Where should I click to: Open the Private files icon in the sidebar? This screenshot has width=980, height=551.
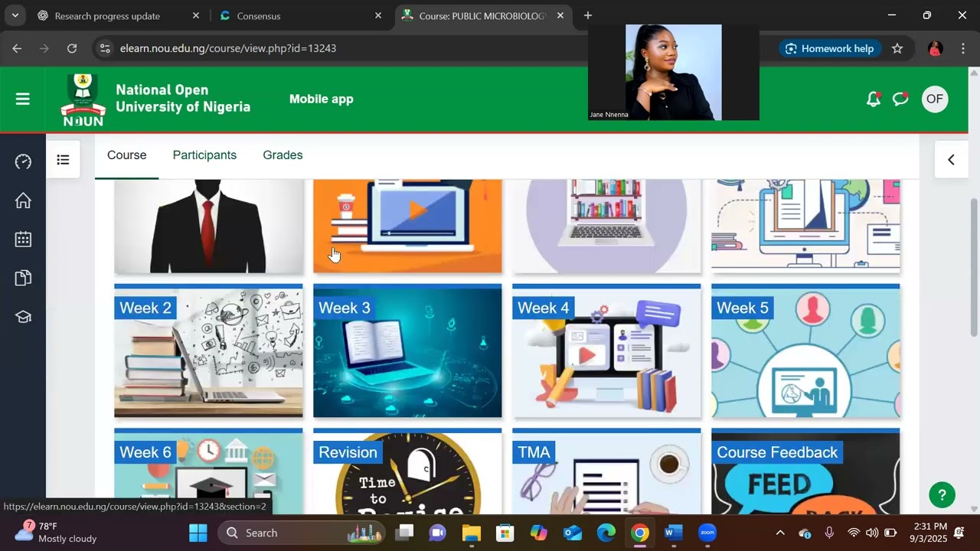[x=23, y=279]
